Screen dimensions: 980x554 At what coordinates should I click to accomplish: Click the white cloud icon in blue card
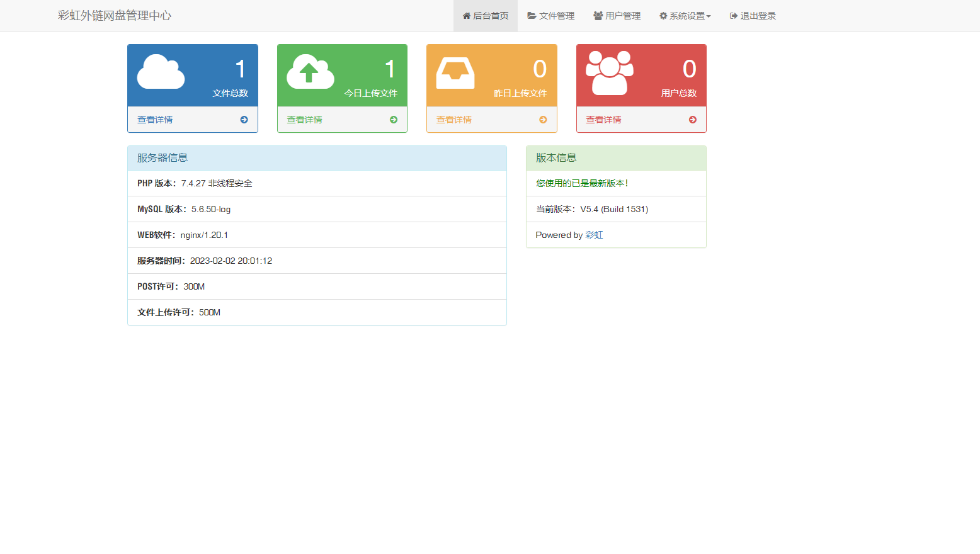(x=161, y=72)
